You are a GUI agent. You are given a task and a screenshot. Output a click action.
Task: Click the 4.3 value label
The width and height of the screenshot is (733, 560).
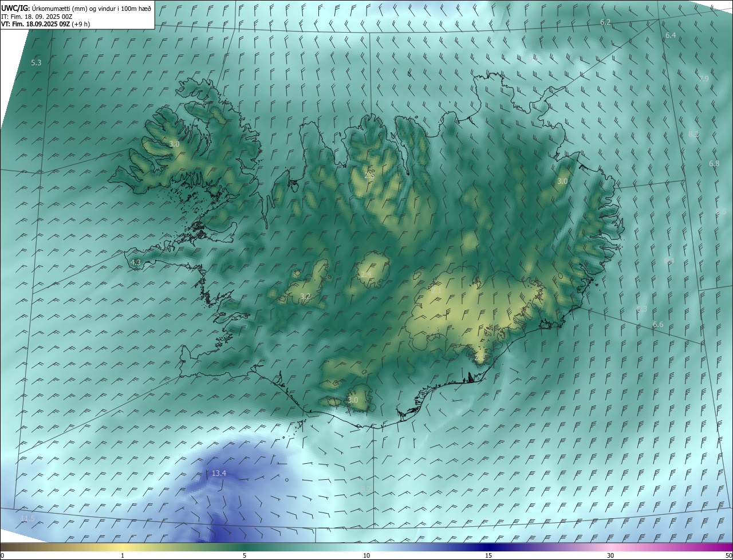point(136,263)
